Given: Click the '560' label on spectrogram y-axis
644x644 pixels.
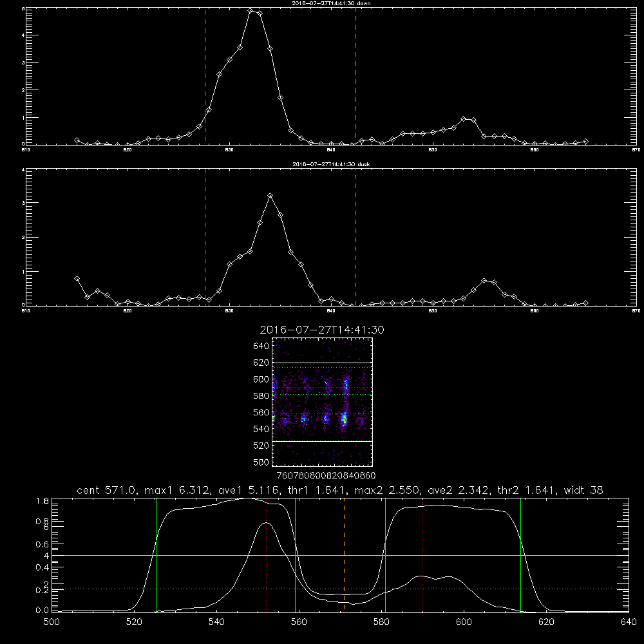Looking at the screenshot, I should coord(261,412).
